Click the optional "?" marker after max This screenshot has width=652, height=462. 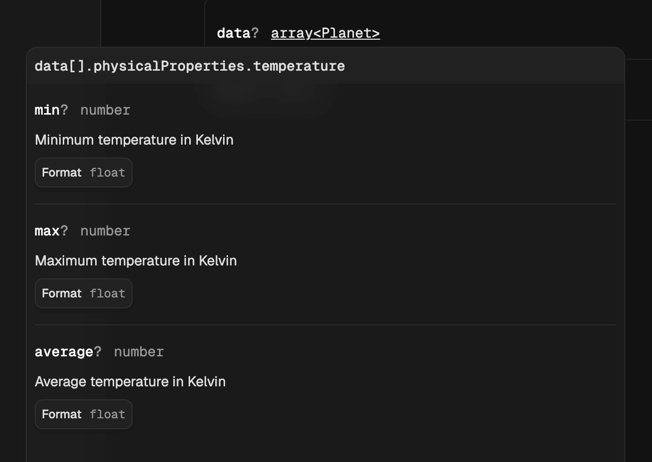pos(65,231)
